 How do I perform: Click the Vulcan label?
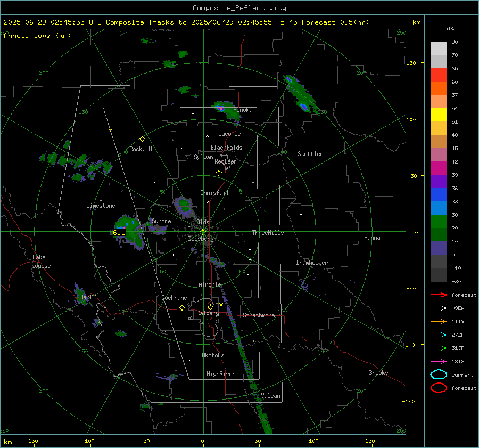pos(270,396)
